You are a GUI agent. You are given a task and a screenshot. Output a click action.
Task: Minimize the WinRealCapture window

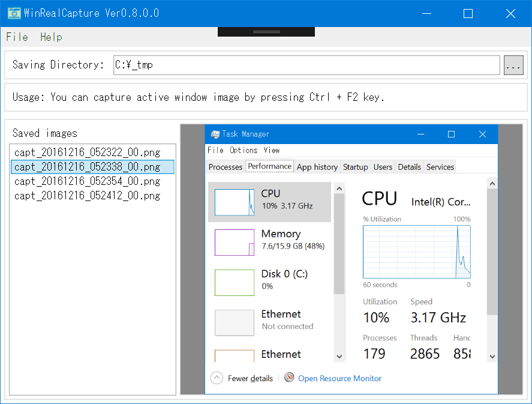[x=426, y=14]
